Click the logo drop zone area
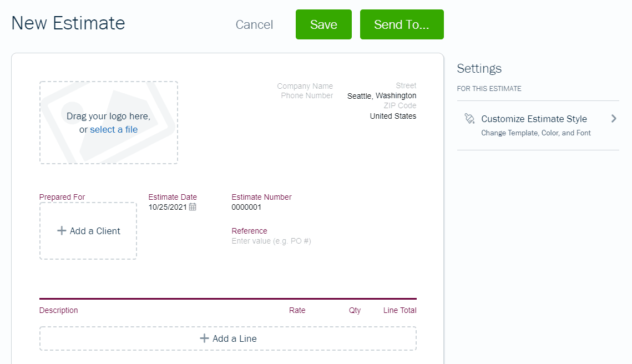632x364 pixels. 108,123
